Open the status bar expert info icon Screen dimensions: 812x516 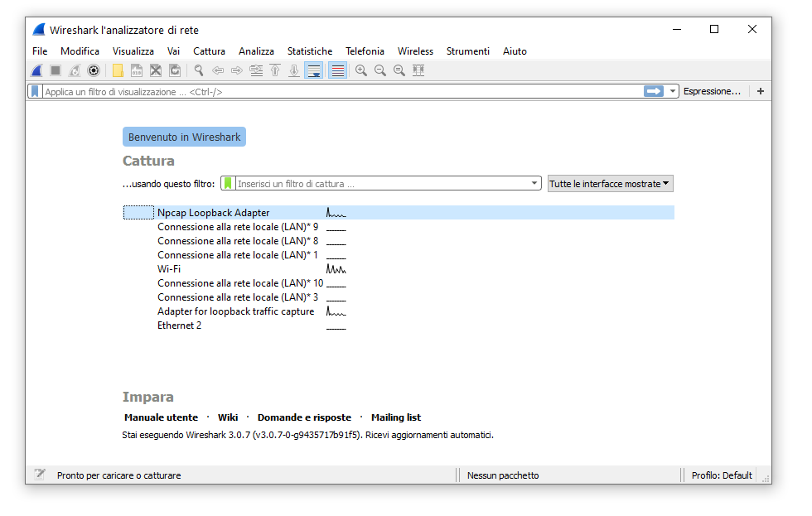point(40,474)
